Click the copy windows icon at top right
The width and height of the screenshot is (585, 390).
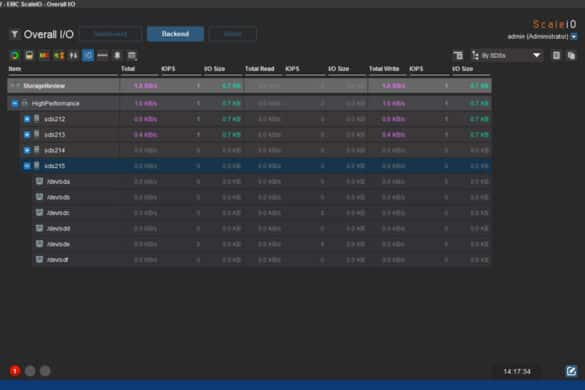pos(571,56)
